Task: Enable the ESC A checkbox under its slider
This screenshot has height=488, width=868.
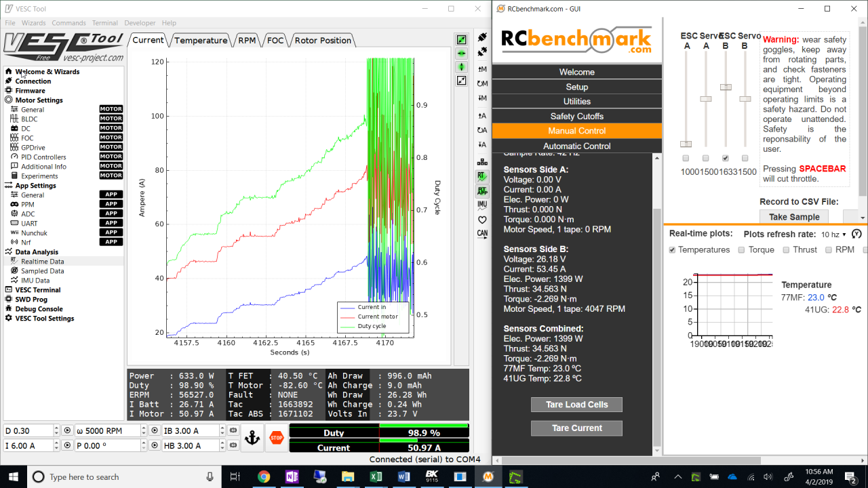Action: [686, 159]
